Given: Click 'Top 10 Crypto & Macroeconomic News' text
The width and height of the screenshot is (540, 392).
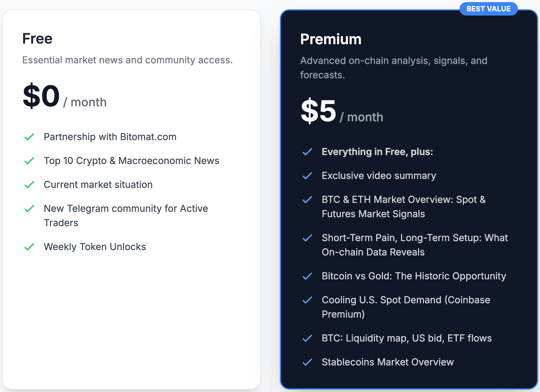Looking at the screenshot, I should coord(132,161).
